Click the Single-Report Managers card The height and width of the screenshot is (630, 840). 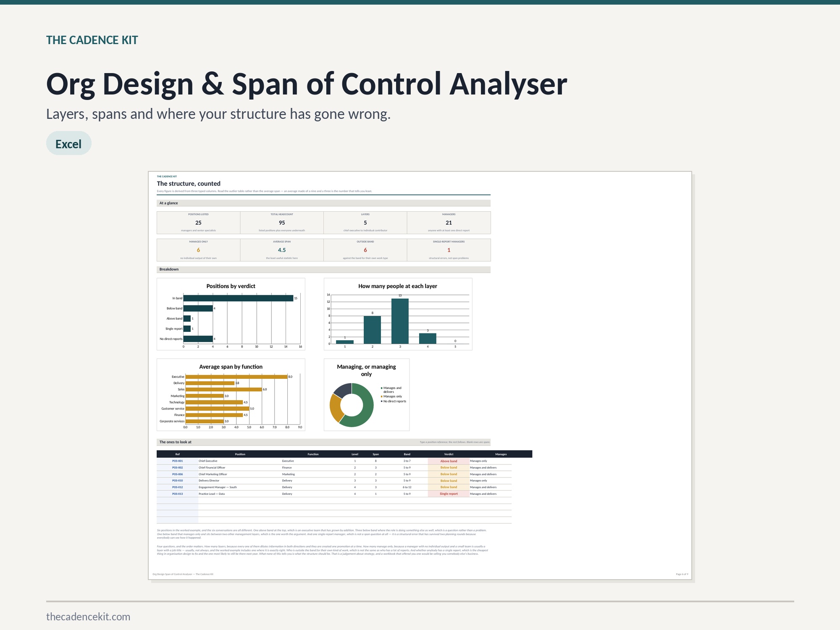449,250
